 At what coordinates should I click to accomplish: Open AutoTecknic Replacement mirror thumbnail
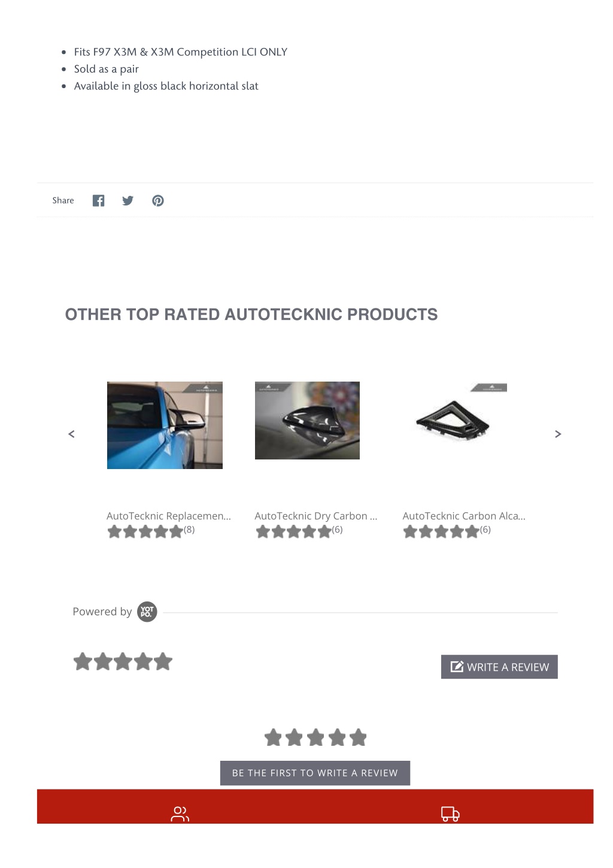click(x=165, y=425)
